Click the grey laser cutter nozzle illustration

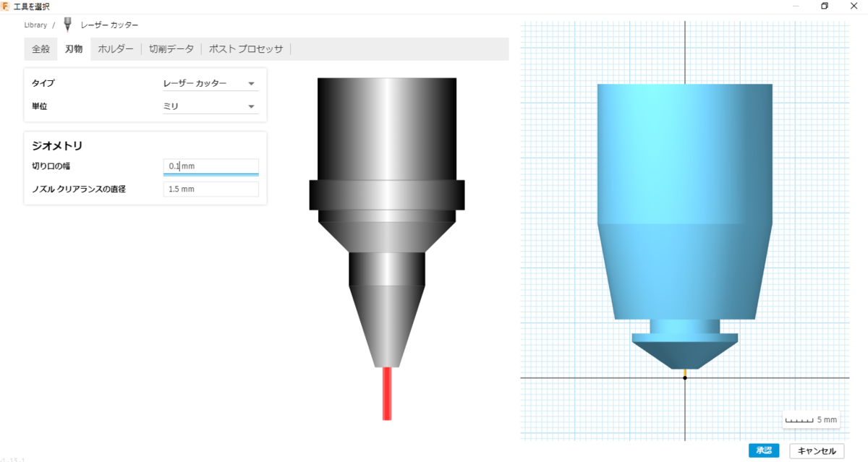click(387, 221)
